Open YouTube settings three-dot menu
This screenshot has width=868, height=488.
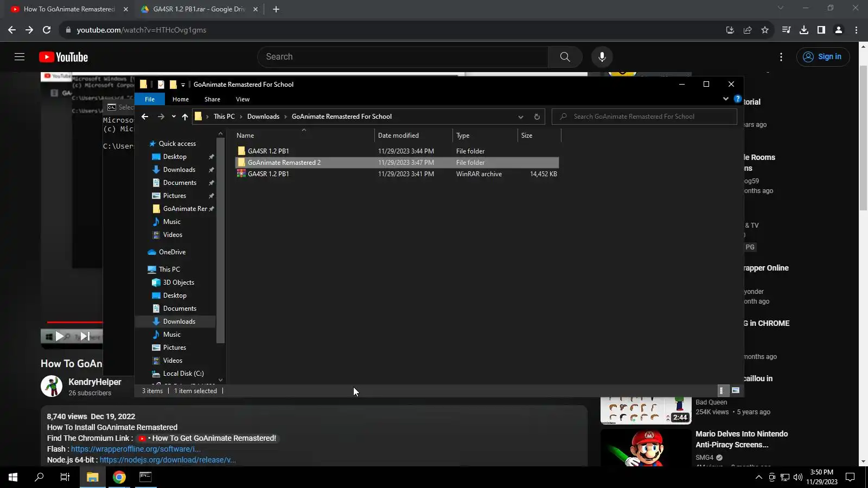(x=781, y=57)
